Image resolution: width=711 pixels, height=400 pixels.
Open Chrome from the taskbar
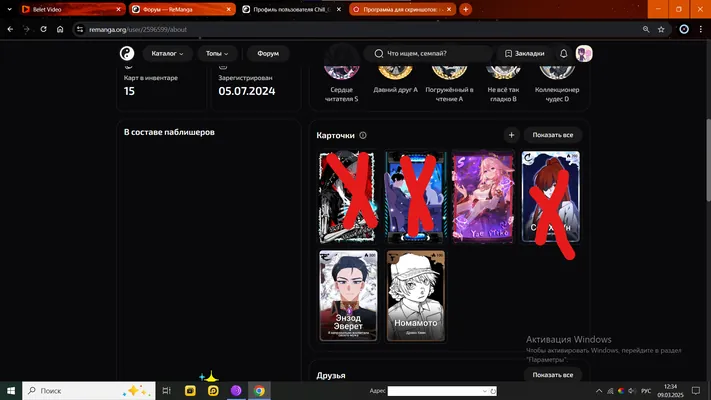(x=259, y=390)
